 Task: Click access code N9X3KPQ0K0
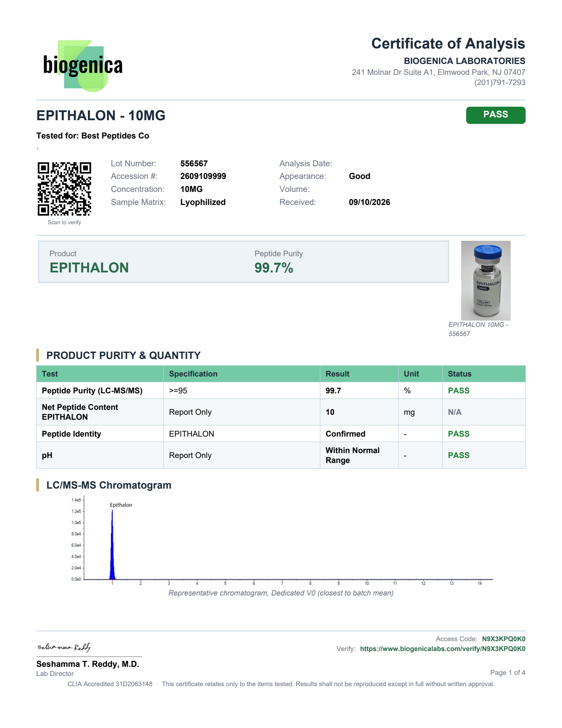pyautogui.click(x=503, y=639)
